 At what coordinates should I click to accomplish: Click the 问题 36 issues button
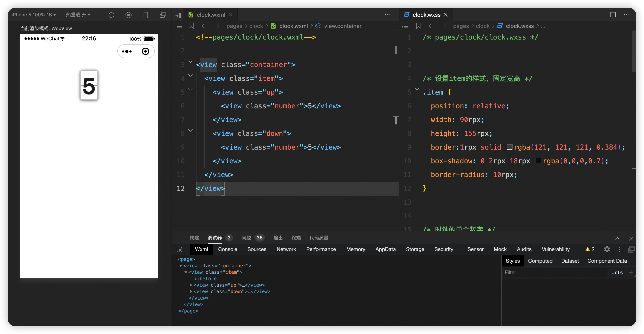252,238
